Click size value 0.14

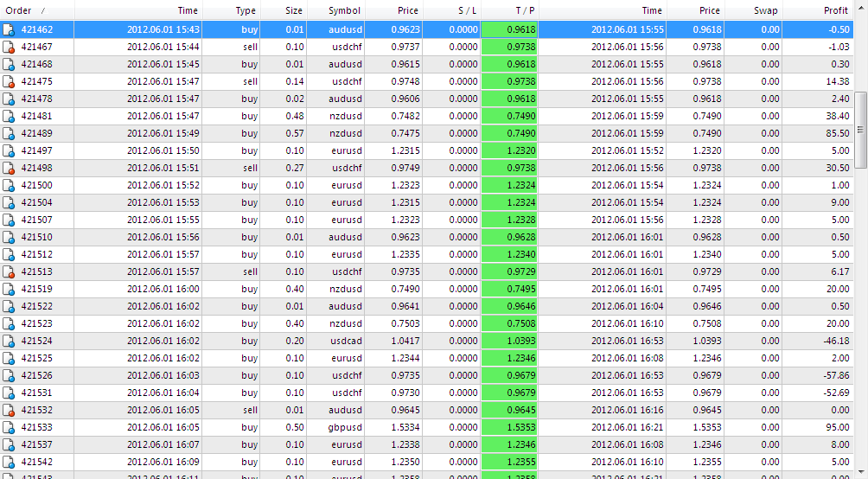click(x=295, y=81)
